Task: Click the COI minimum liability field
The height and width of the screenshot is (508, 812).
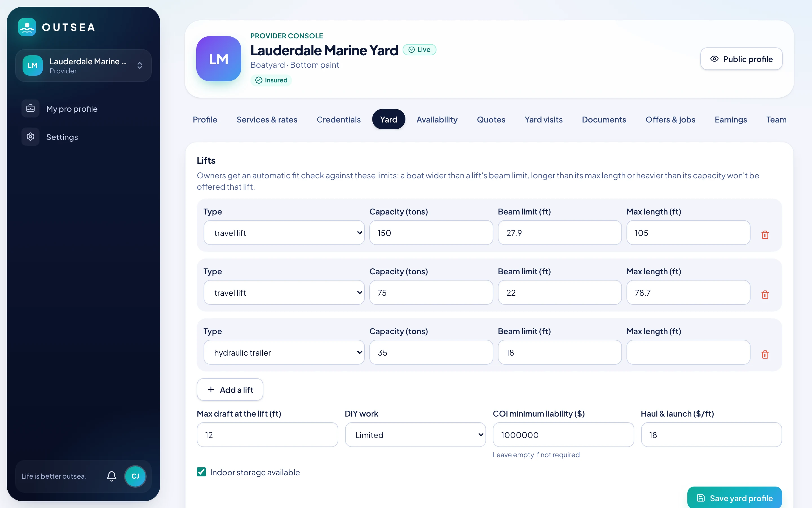Action: 563,435
